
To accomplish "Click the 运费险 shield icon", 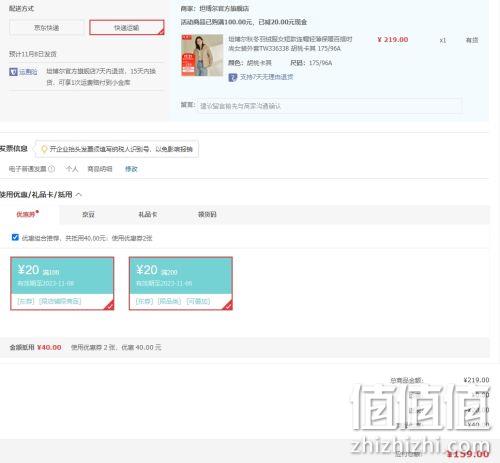I will pos(13,72).
